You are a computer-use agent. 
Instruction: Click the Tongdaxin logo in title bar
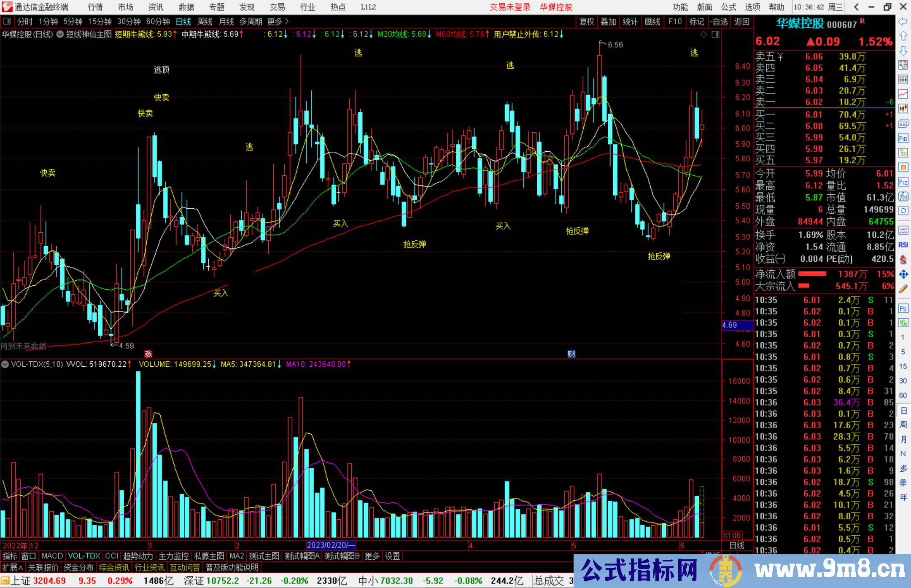tap(7, 7)
